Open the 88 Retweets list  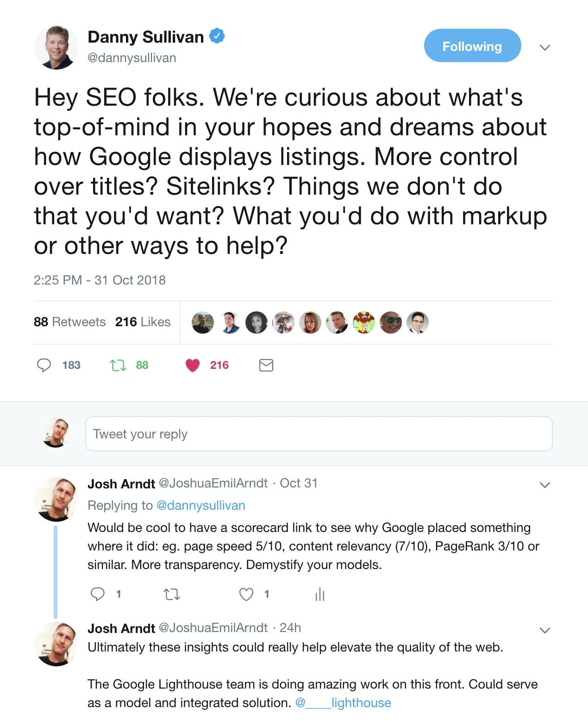(70, 322)
